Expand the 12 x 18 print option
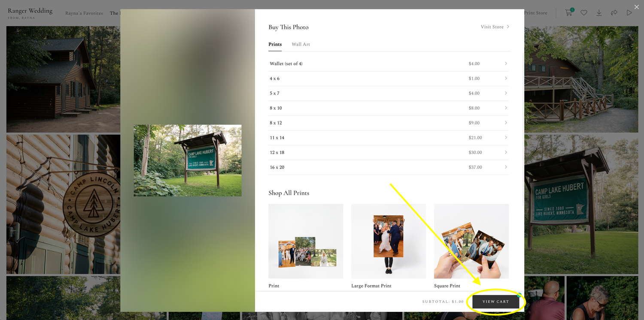The image size is (644, 320). (x=389, y=152)
